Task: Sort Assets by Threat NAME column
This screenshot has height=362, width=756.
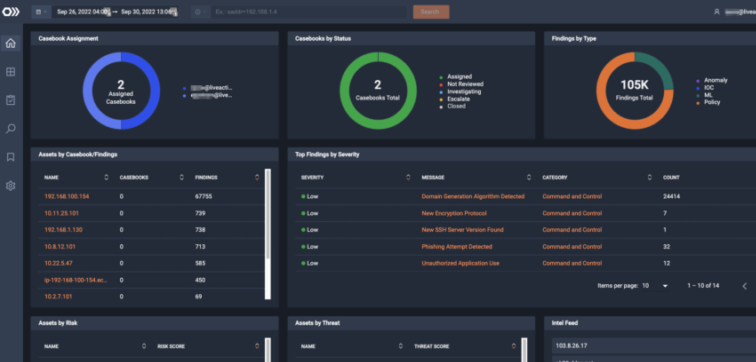Action: pos(401,346)
